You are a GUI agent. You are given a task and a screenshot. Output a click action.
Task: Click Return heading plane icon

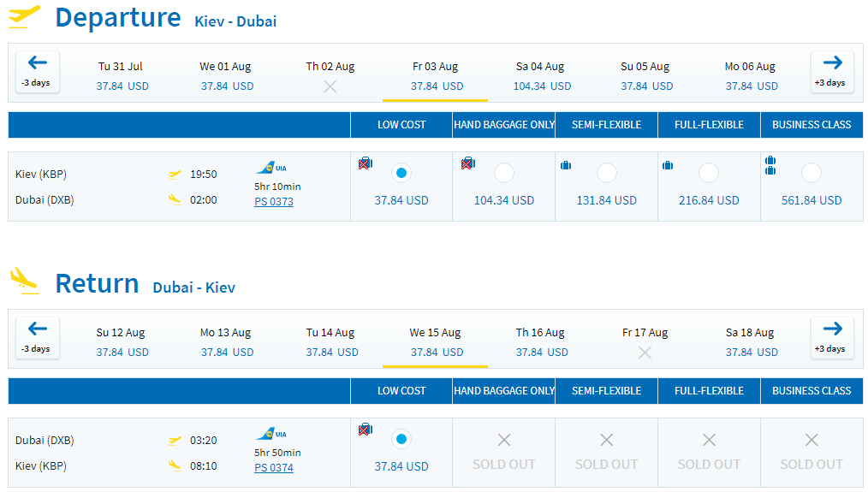(24, 281)
